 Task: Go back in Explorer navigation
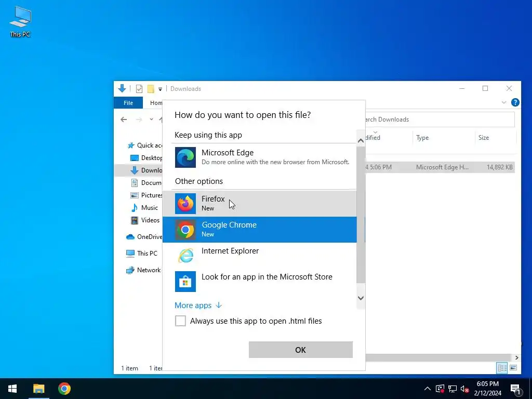(124, 119)
